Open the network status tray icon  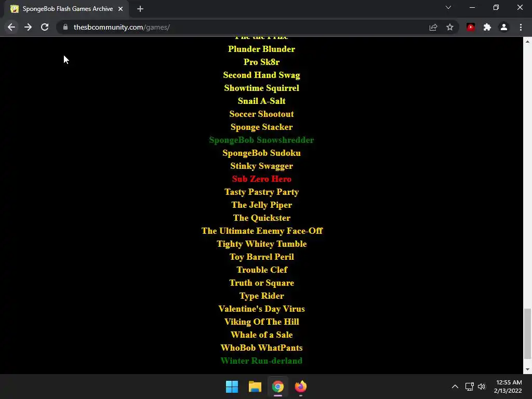click(x=470, y=387)
